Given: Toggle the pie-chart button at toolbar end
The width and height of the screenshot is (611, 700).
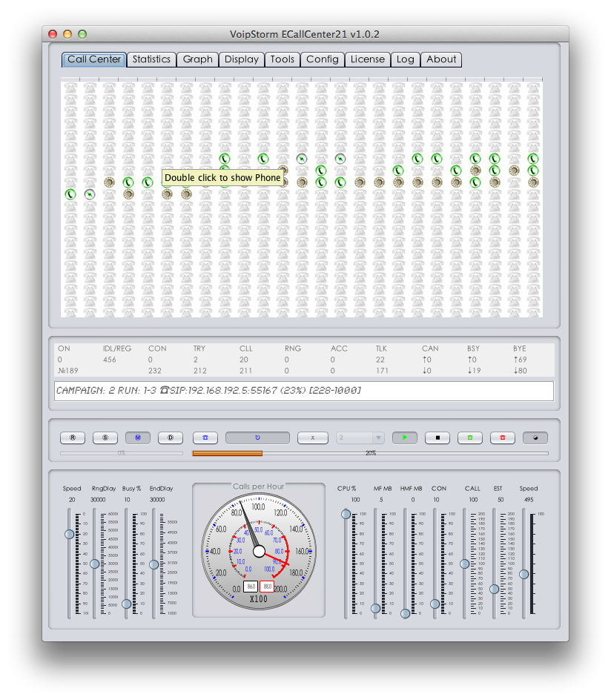Looking at the screenshot, I should (535, 437).
